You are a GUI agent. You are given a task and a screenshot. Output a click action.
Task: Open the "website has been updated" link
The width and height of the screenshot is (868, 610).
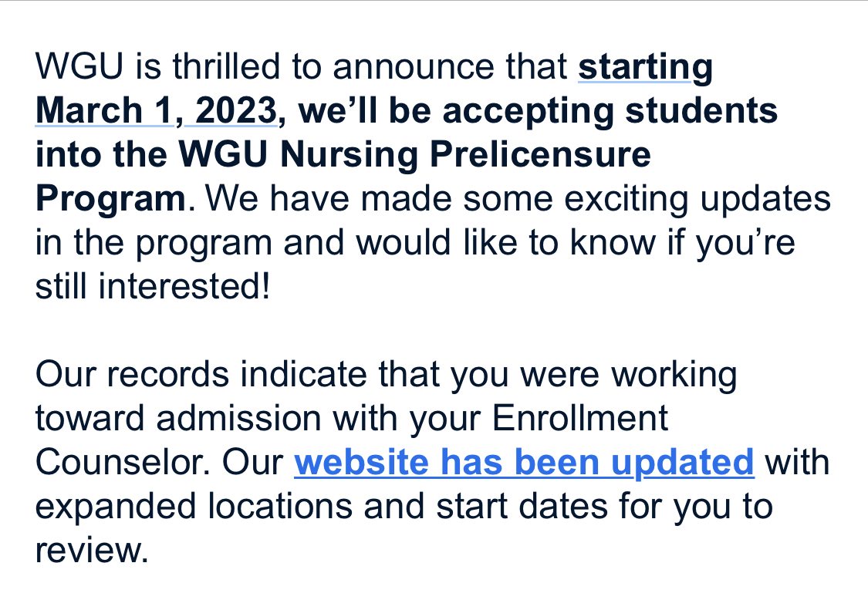point(524,463)
